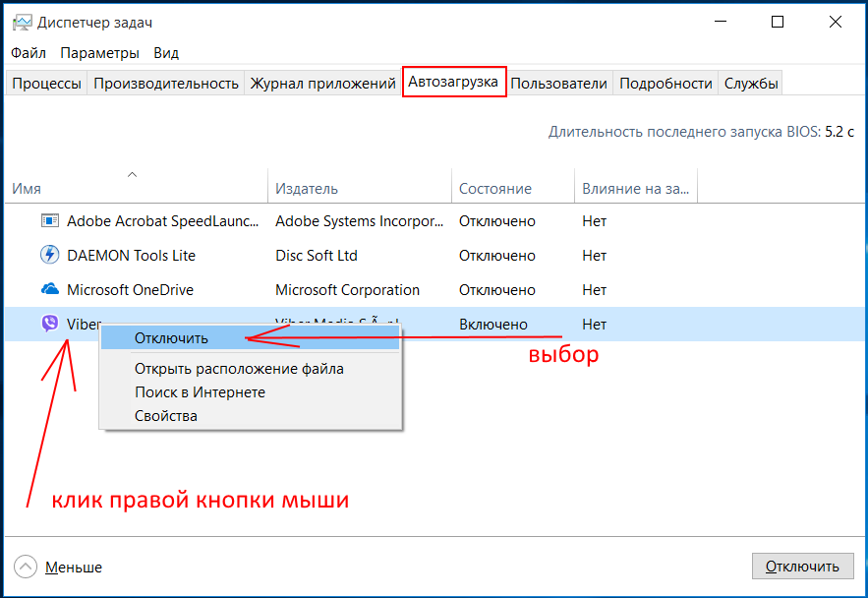868x598 pixels.
Task: Choose Открыть расположение файла in context menu
Action: tap(250, 369)
